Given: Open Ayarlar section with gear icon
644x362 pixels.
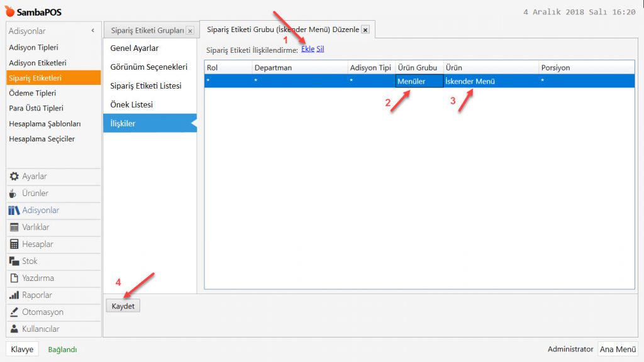Looking at the screenshot, I should click(x=14, y=177).
